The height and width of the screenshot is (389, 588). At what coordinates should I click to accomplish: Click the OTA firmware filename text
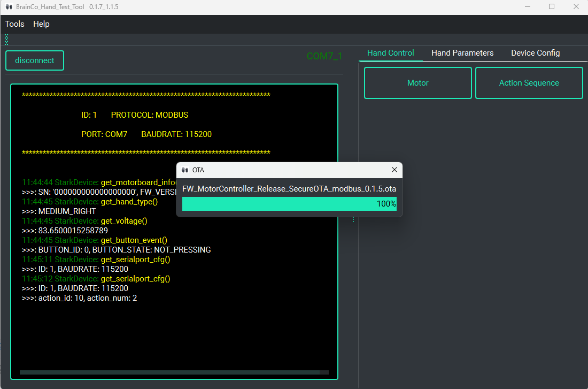click(x=289, y=189)
